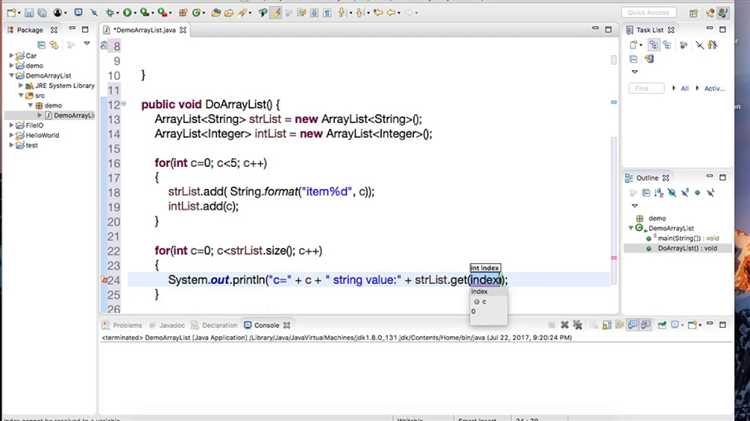The width and height of the screenshot is (750, 421).
Task: Click the Back navigation arrow in toolbar
Action: 391,13
